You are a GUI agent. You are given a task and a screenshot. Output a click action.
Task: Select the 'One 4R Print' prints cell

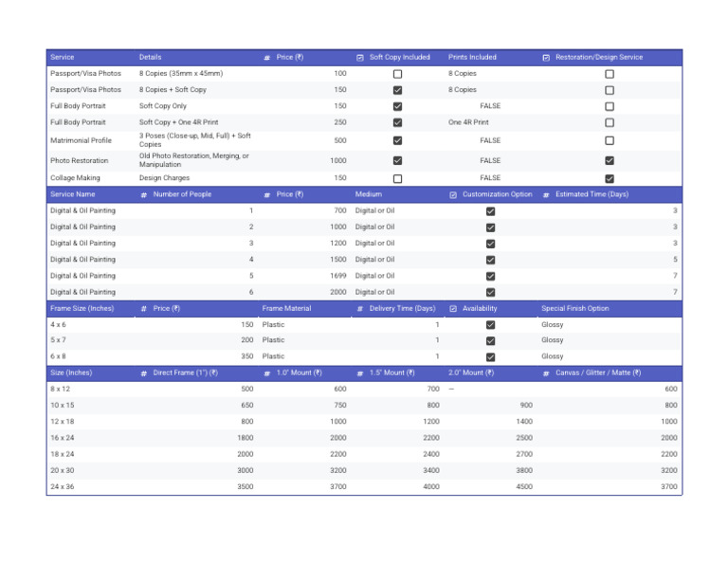(491, 122)
